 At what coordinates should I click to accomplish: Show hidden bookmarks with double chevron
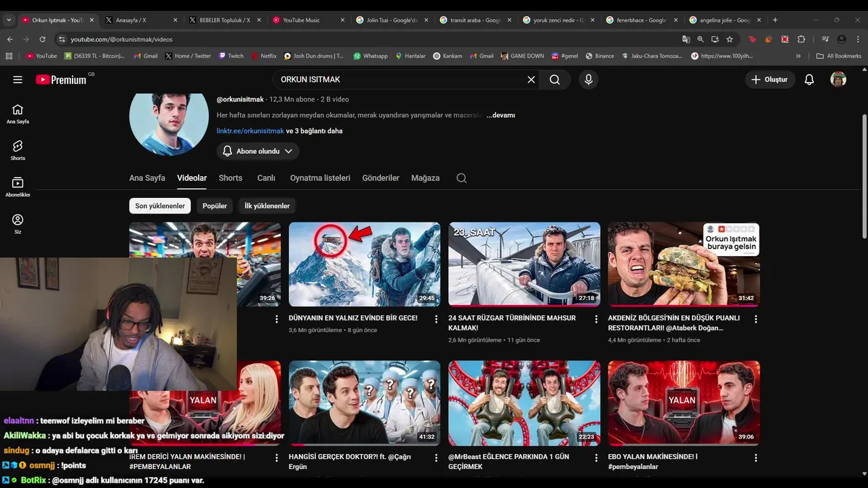798,56
